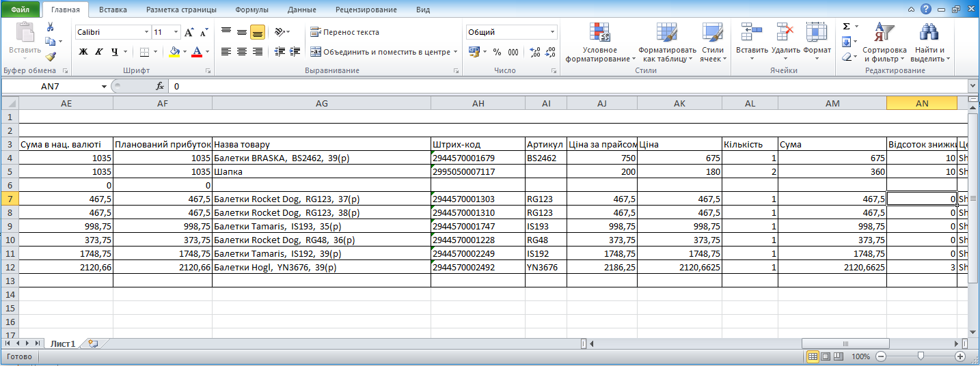The width and height of the screenshot is (980, 366).
Task: Click Merge and Center button
Action: tap(381, 52)
